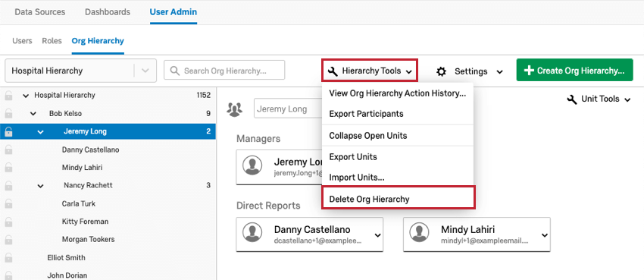Expand Danny Castellano card dropdown arrow
The height and width of the screenshot is (280, 644).
click(377, 235)
